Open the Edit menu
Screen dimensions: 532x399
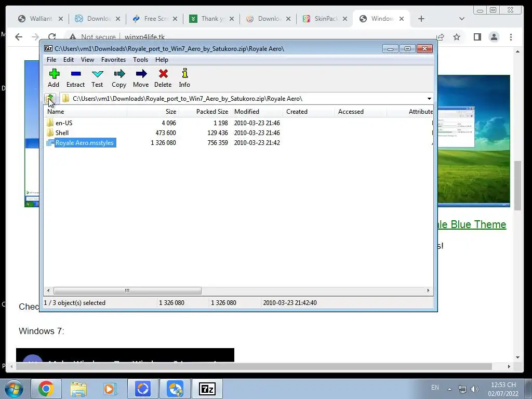[x=69, y=60]
